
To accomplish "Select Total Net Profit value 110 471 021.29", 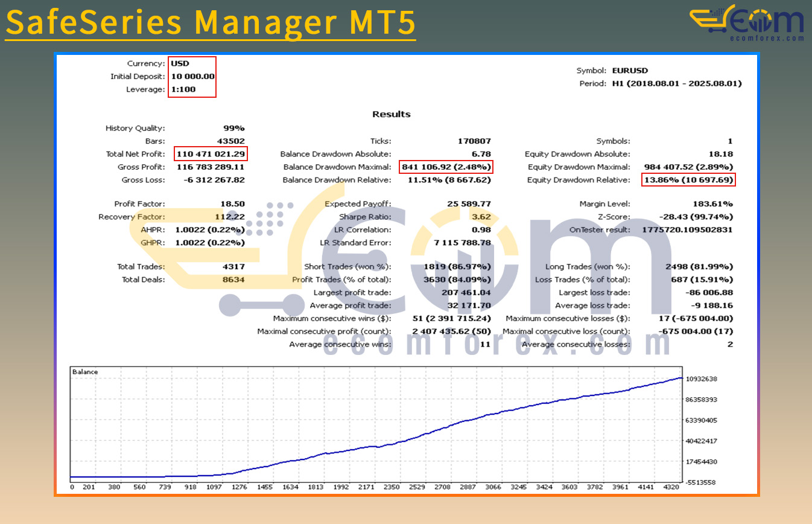I will [x=211, y=154].
